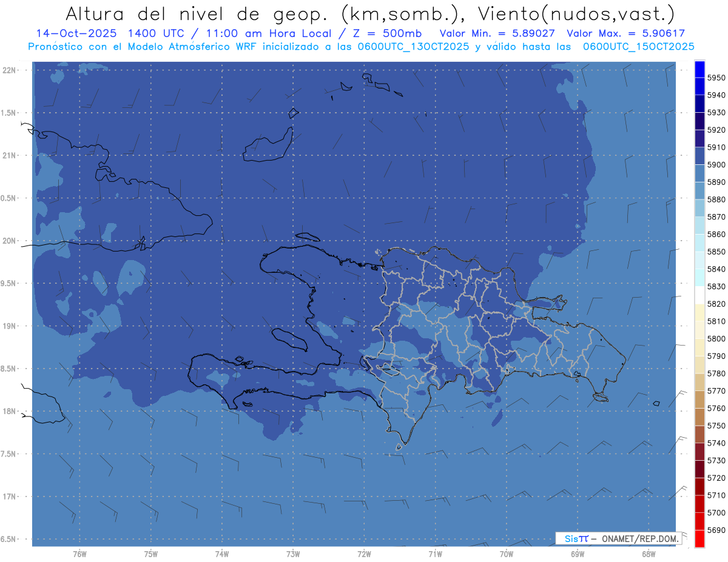
Task: Click the colorbar label '5800'
Action: [716, 338]
